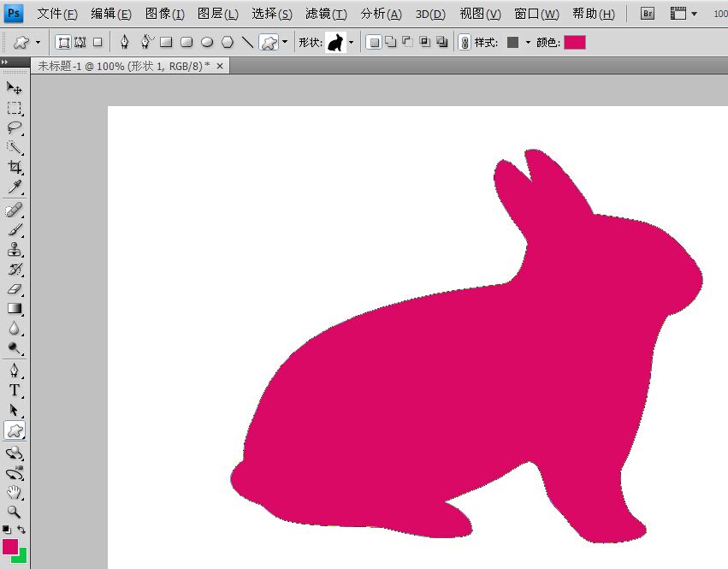
Task: Close the 未标题-1 document tab
Action: pyautogui.click(x=220, y=66)
